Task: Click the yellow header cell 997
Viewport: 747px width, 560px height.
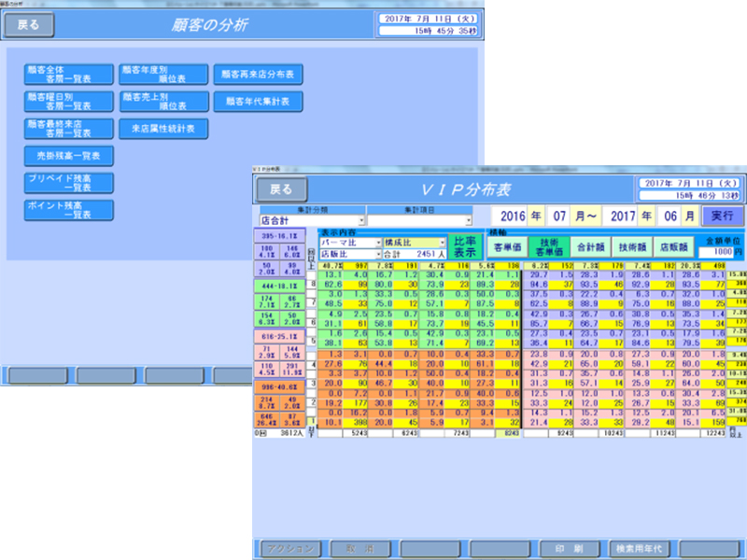Action: click(x=356, y=266)
